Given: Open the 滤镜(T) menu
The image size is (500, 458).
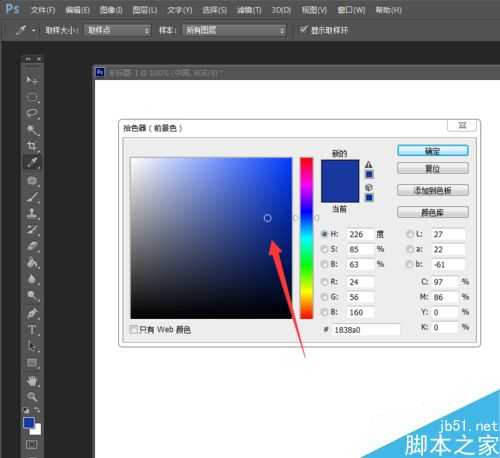Looking at the screenshot, I should point(249,10).
